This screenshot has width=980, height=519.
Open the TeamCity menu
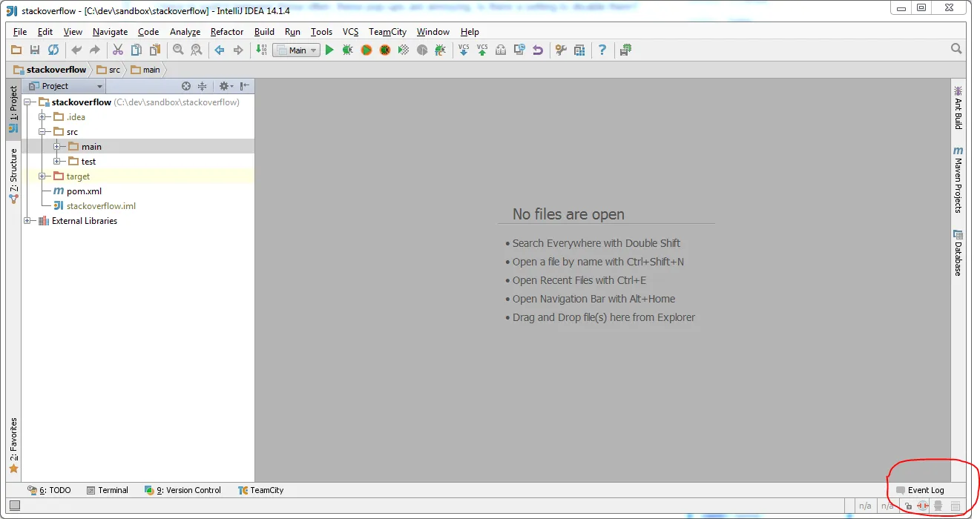pos(388,32)
